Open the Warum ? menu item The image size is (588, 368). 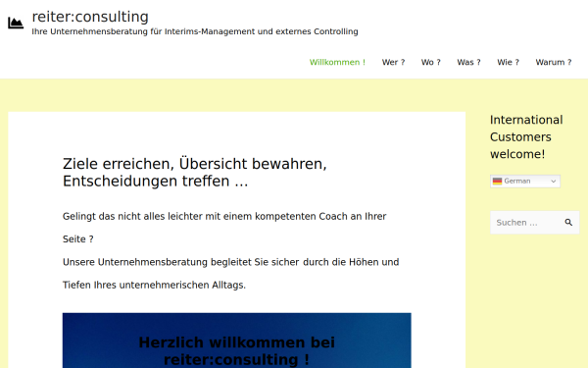click(554, 63)
